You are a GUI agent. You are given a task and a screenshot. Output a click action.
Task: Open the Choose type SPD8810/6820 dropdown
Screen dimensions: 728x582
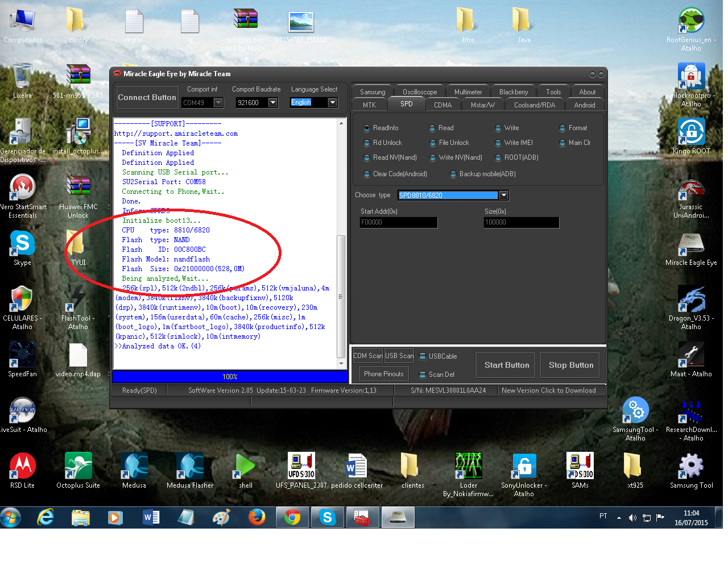tap(503, 195)
